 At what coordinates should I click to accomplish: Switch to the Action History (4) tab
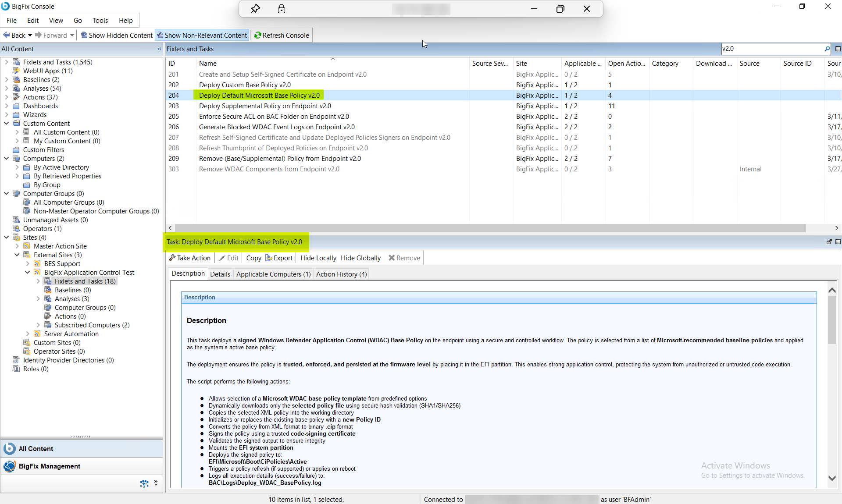tap(341, 274)
